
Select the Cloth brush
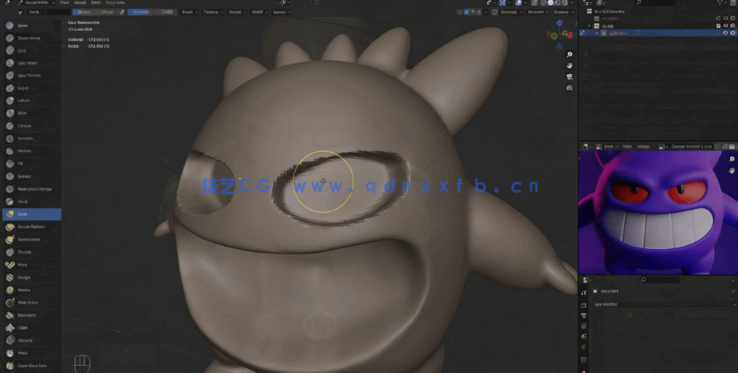point(31,328)
